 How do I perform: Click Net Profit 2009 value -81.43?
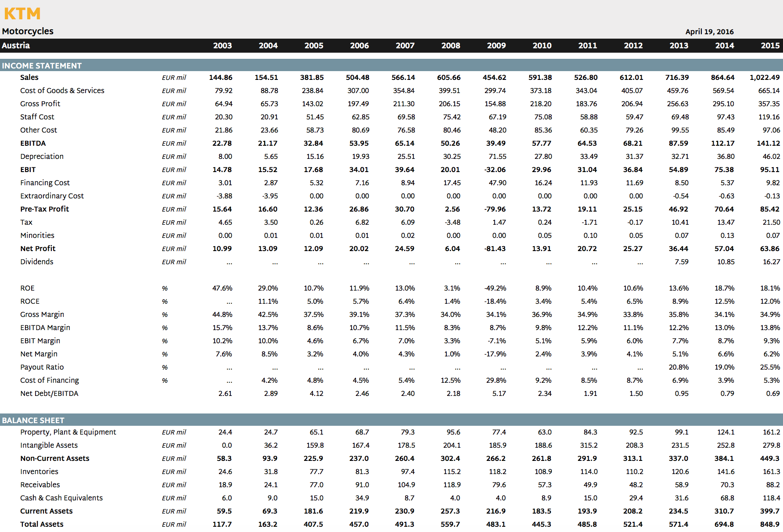[x=495, y=248]
